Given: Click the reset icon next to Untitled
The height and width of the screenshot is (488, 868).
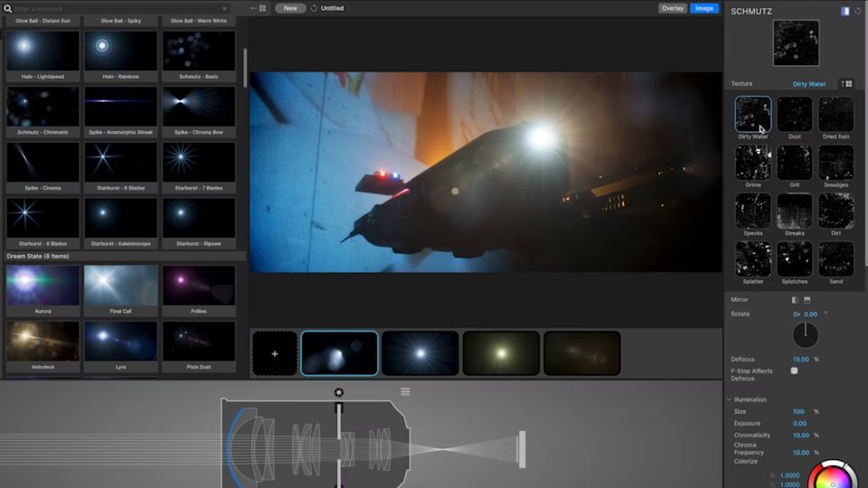Looking at the screenshot, I should (x=314, y=8).
